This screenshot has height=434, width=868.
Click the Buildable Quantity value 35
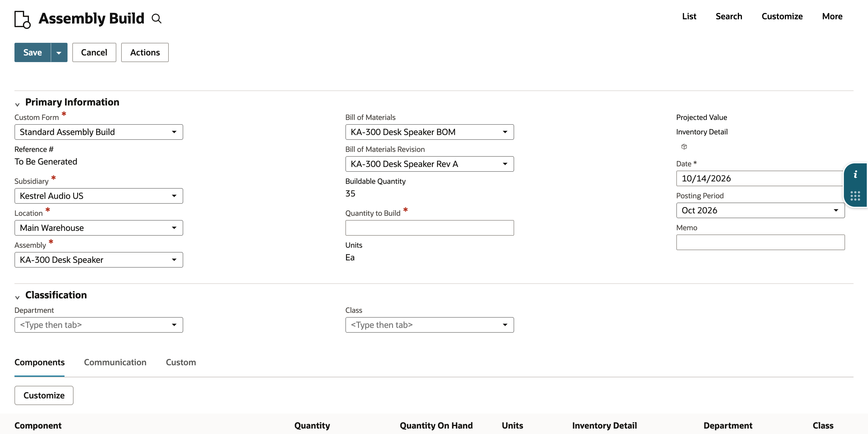pyautogui.click(x=350, y=194)
